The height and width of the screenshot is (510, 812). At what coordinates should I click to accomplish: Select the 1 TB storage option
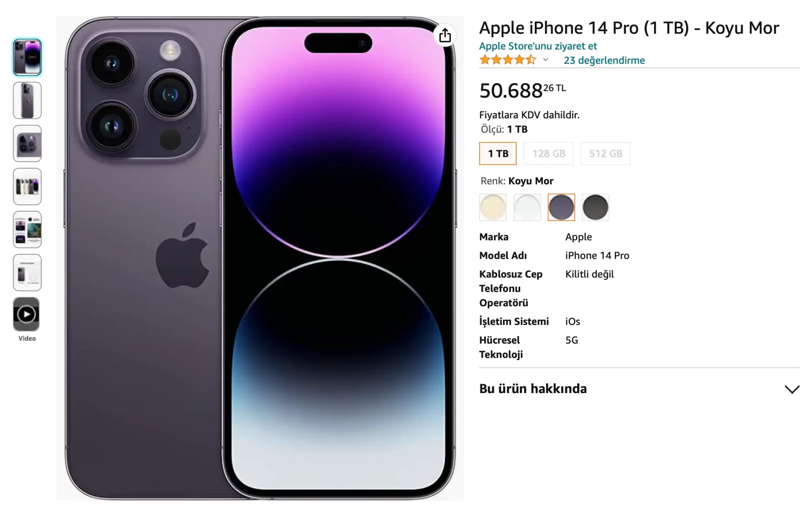[x=498, y=153]
